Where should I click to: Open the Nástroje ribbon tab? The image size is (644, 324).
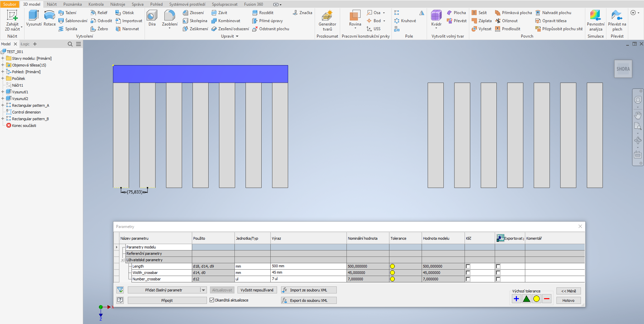click(x=117, y=4)
